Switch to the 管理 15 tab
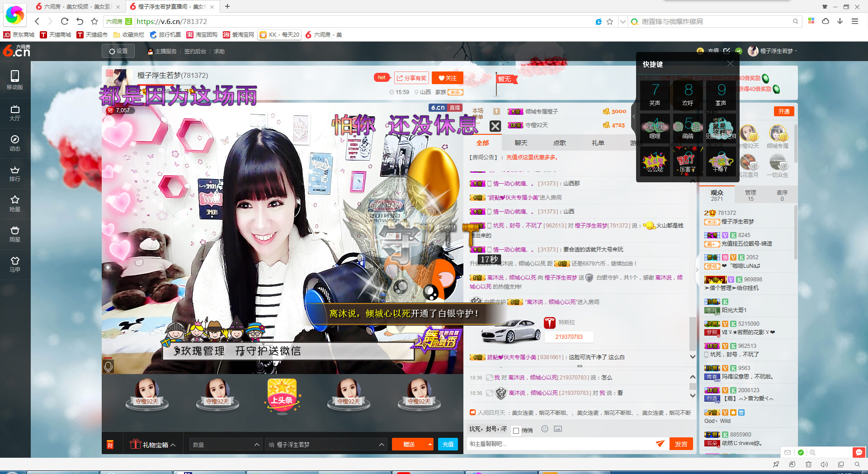868x474 pixels. pyautogui.click(x=750, y=195)
